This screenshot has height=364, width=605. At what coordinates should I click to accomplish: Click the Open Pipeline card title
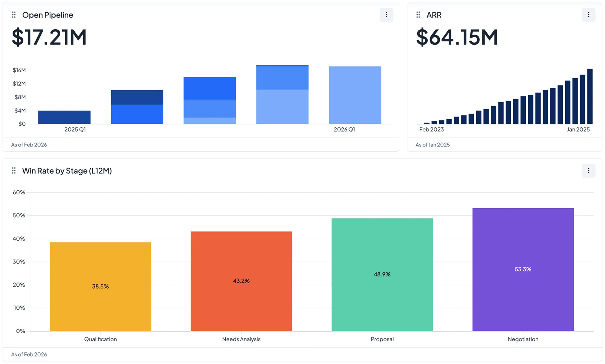[x=47, y=15]
